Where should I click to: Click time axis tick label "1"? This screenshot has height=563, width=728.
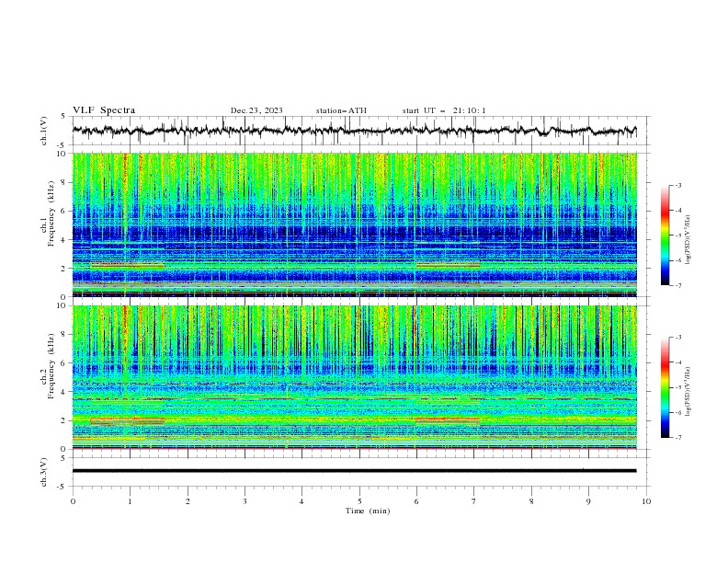130,501
